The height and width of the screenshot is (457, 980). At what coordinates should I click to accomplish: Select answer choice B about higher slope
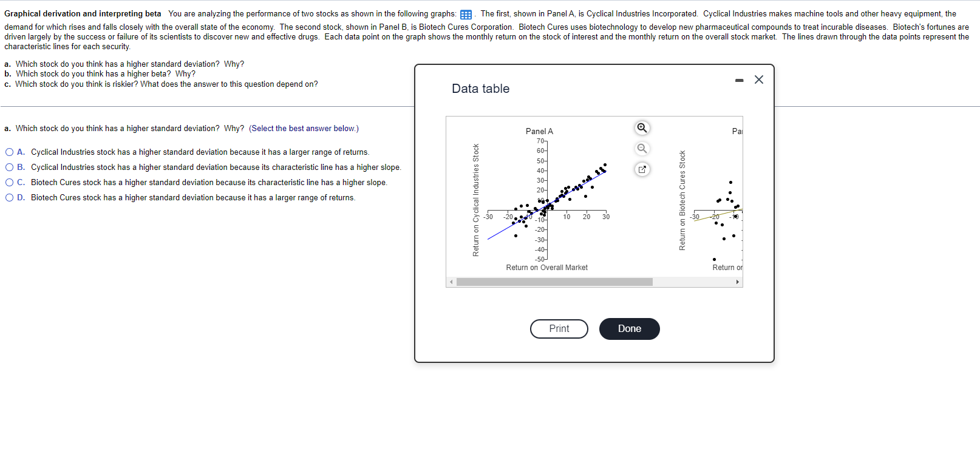pyautogui.click(x=10, y=166)
